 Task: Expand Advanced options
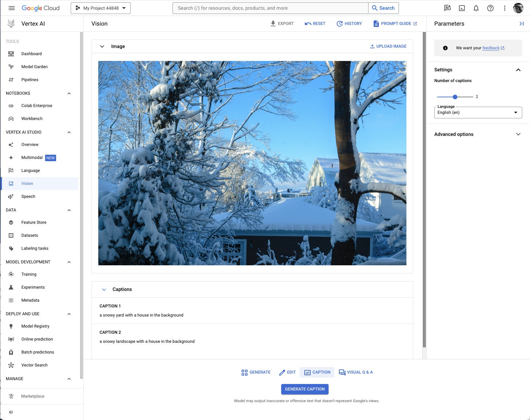point(518,134)
